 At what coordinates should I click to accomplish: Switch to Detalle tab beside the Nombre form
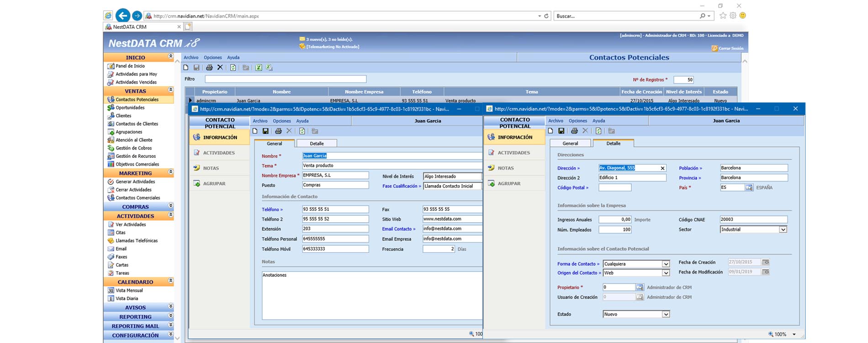(x=317, y=144)
